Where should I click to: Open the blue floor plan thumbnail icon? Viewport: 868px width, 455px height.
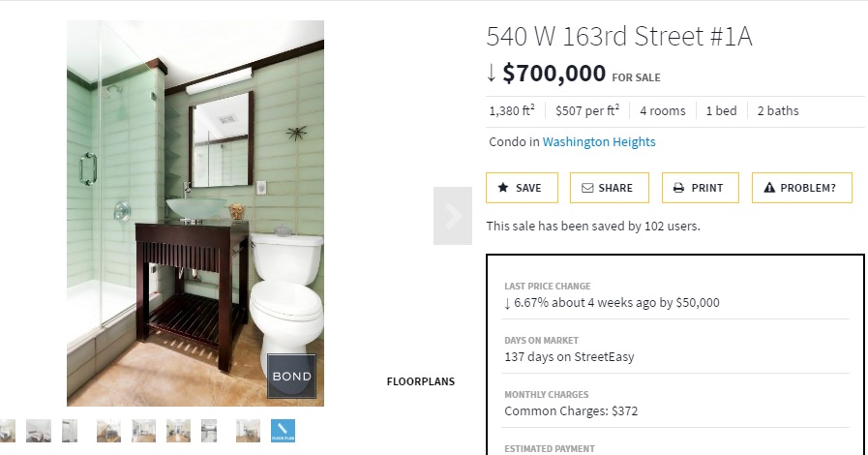tap(283, 431)
